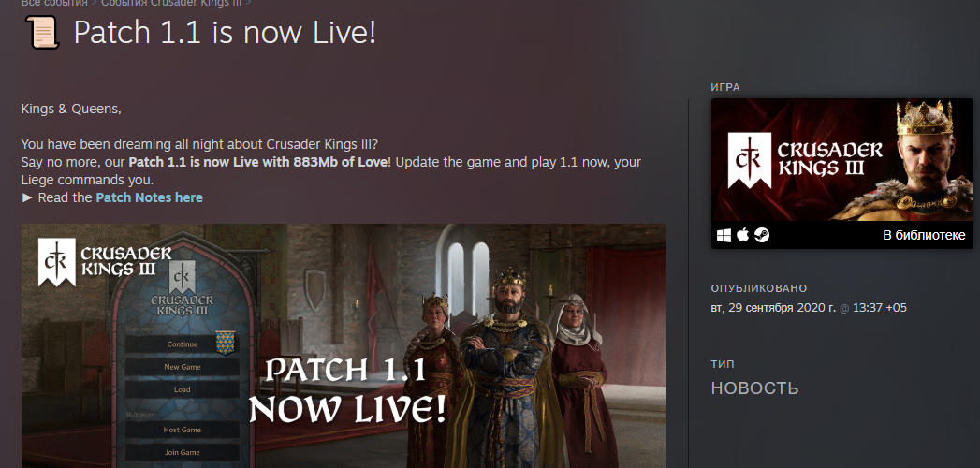This screenshot has width=980, height=468.
Task: Click Join Game in the banner menu
Action: pyautogui.click(x=182, y=452)
